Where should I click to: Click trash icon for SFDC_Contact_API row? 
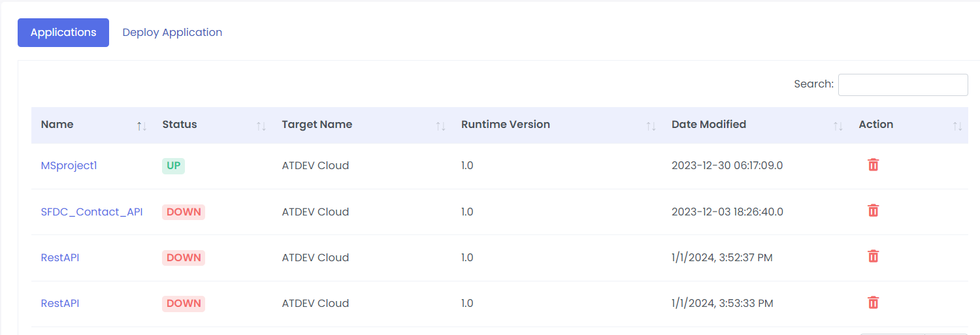(873, 211)
